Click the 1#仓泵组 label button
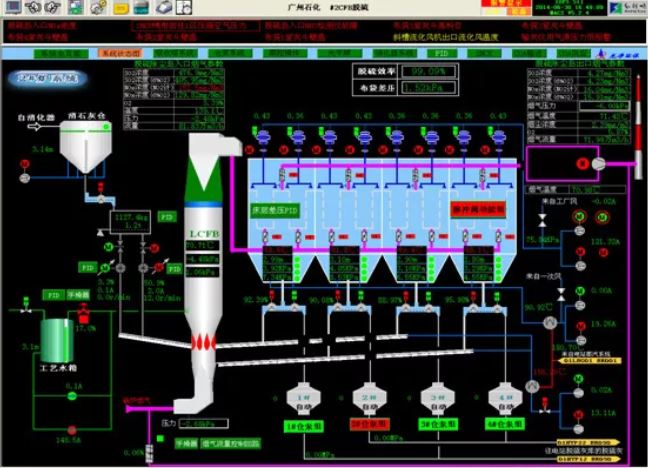 (x=301, y=425)
